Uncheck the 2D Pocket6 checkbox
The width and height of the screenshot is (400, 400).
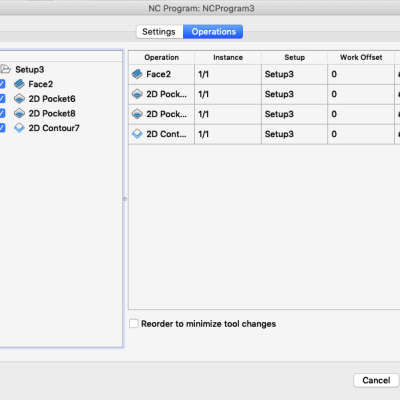(x=2, y=99)
